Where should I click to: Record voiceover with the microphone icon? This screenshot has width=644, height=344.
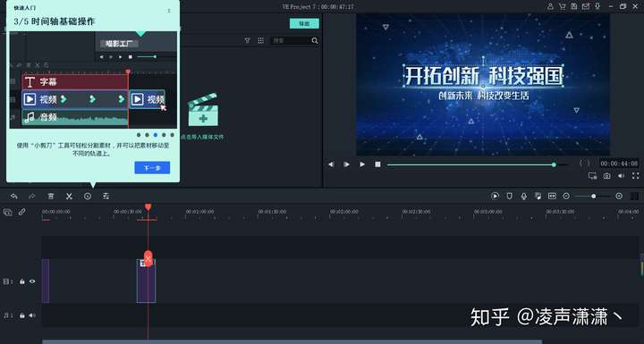[x=523, y=197]
